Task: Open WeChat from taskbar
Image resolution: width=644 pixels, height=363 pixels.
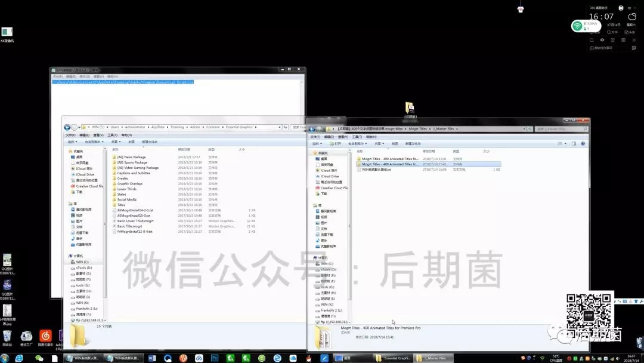Action: point(39,358)
